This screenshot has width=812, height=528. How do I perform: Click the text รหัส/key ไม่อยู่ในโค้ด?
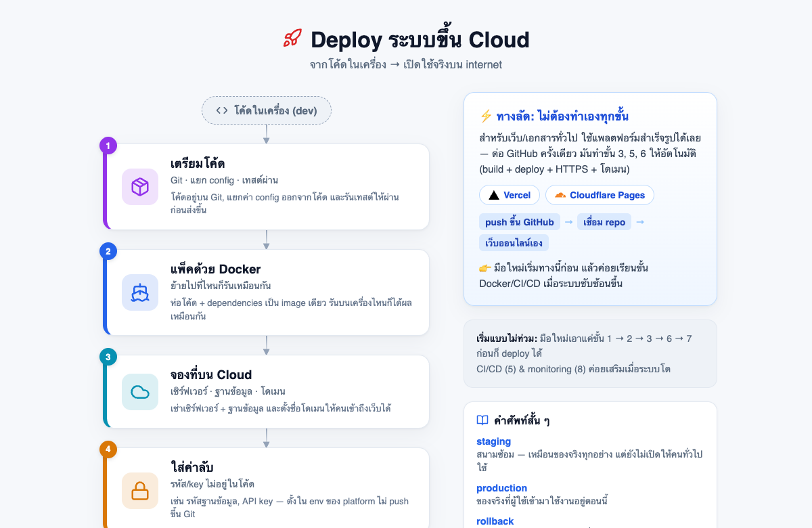(212, 483)
